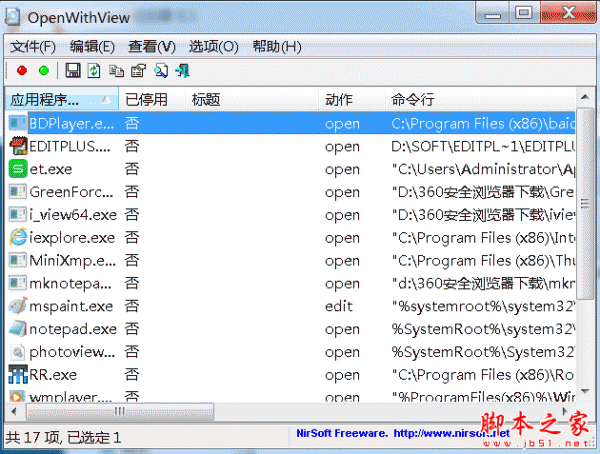
Task: Open the NirSoft website link
Action: pyautogui.click(x=451, y=433)
